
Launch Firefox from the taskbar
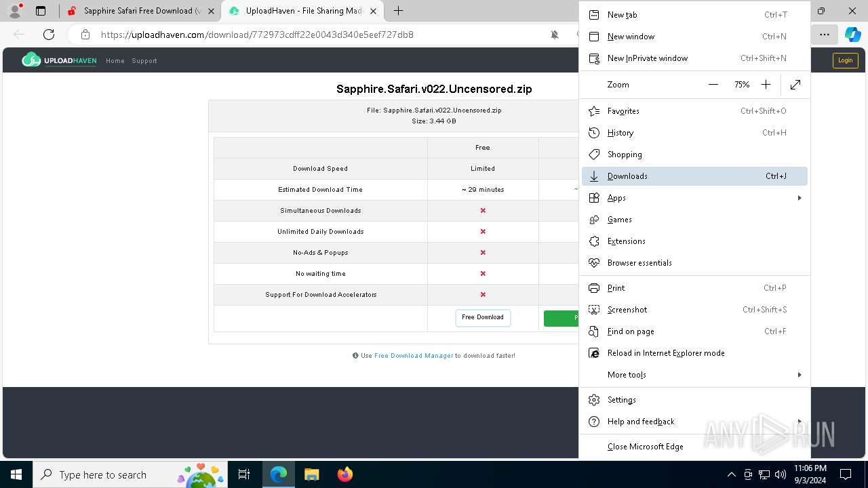344,474
